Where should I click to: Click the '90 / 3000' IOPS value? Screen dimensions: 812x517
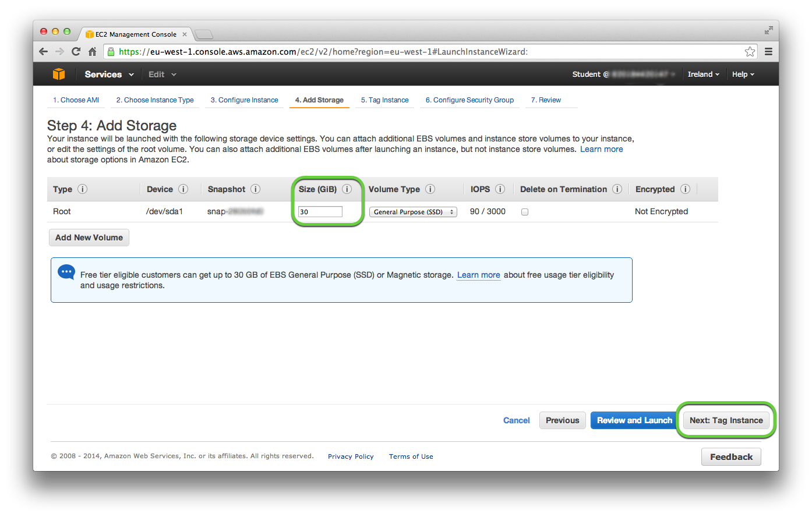point(488,211)
